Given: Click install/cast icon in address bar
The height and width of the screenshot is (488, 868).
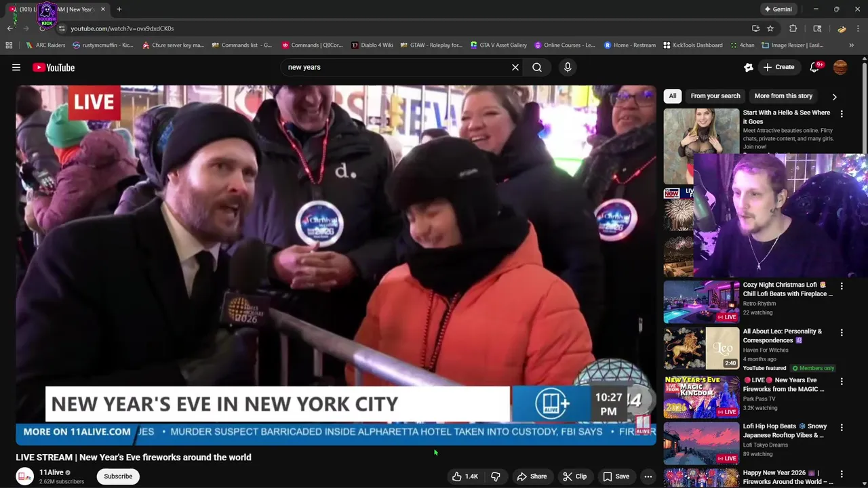Looking at the screenshot, I should (755, 28).
